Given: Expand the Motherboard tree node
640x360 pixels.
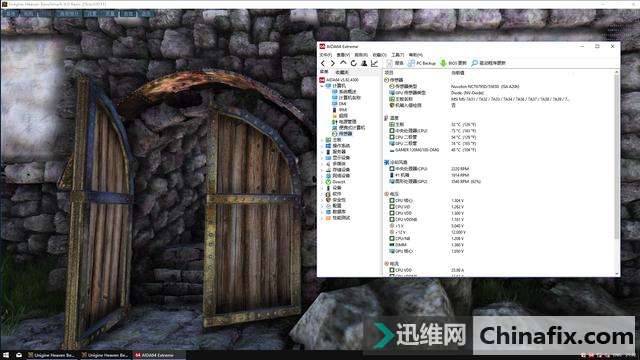Looking at the screenshot, I should pos(322,140).
